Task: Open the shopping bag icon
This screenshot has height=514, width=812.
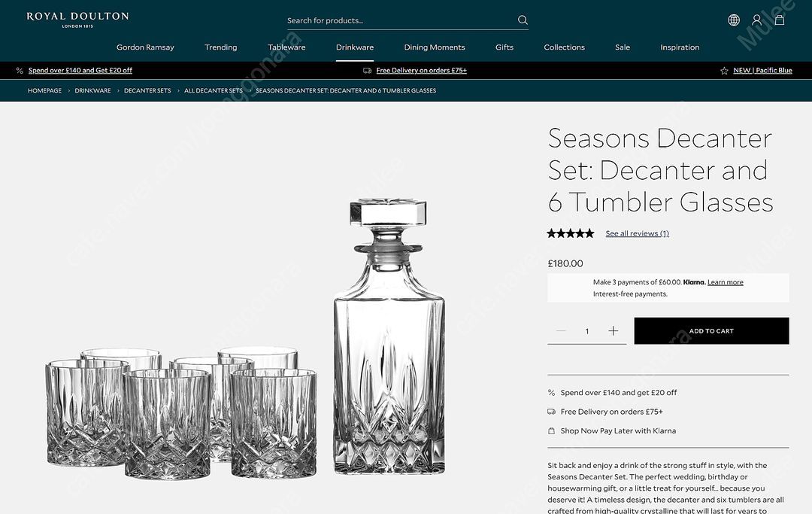Action: pyautogui.click(x=780, y=20)
